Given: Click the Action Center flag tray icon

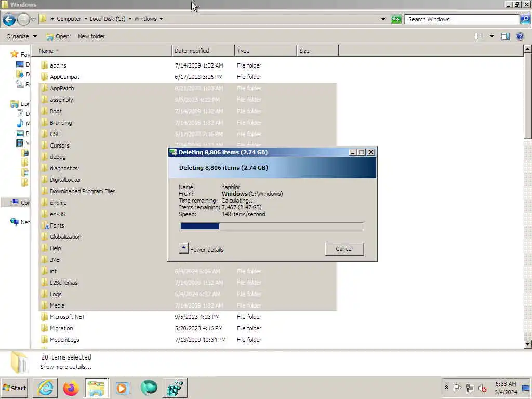Looking at the screenshot, I should click(457, 388).
